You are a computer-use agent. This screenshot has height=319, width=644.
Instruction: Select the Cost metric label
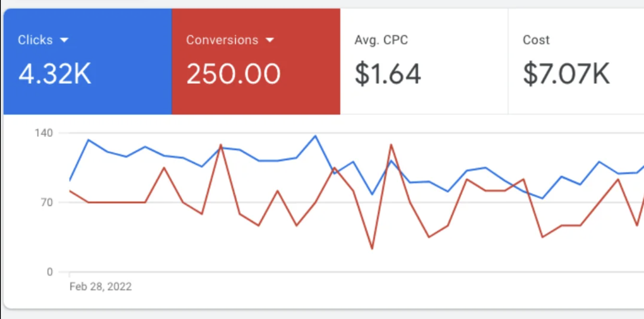pos(536,40)
